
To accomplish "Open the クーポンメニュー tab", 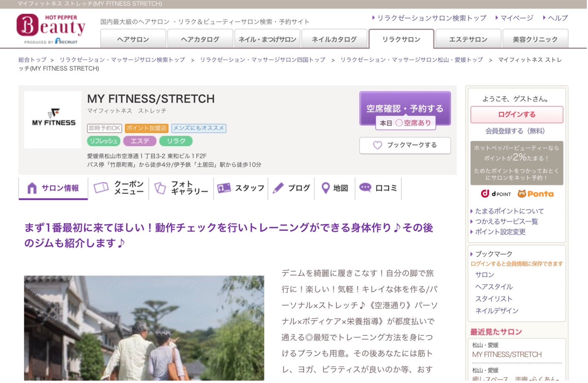I will [x=119, y=188].
